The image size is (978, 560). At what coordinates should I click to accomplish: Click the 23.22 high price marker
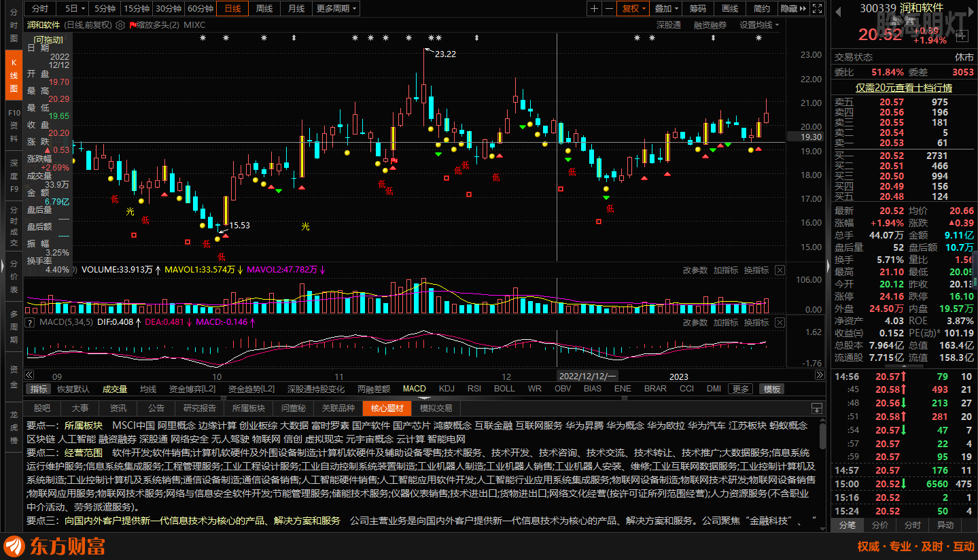[444, 54]
